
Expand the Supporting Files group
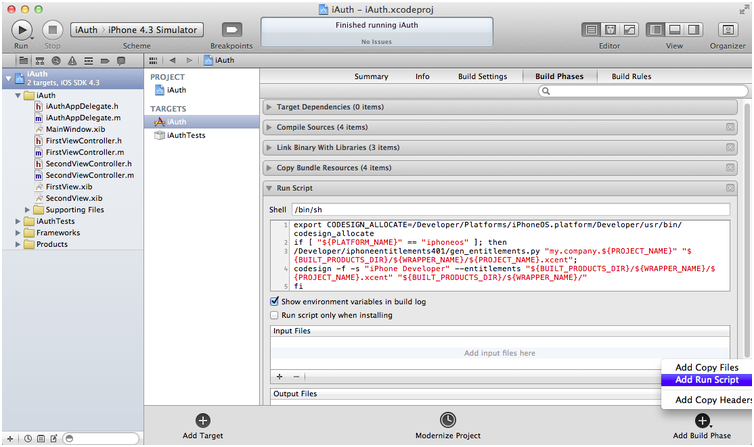point(27,210)
